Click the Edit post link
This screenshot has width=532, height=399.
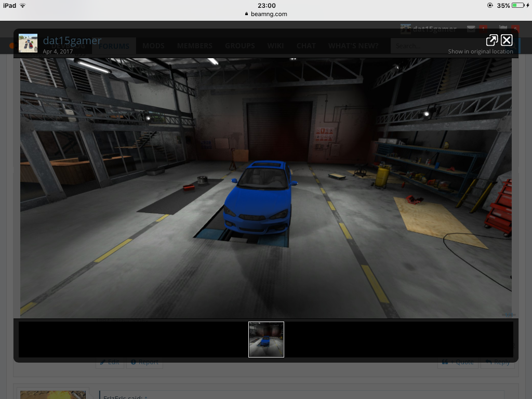point(110,362)
